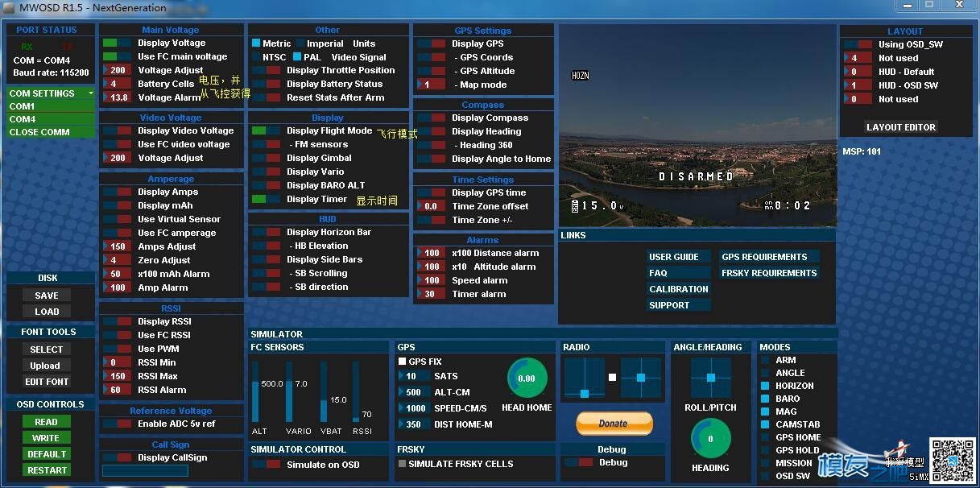Select PAL video signal
The height and width of the screenshot is (488, 980).
tap(296, 57)
